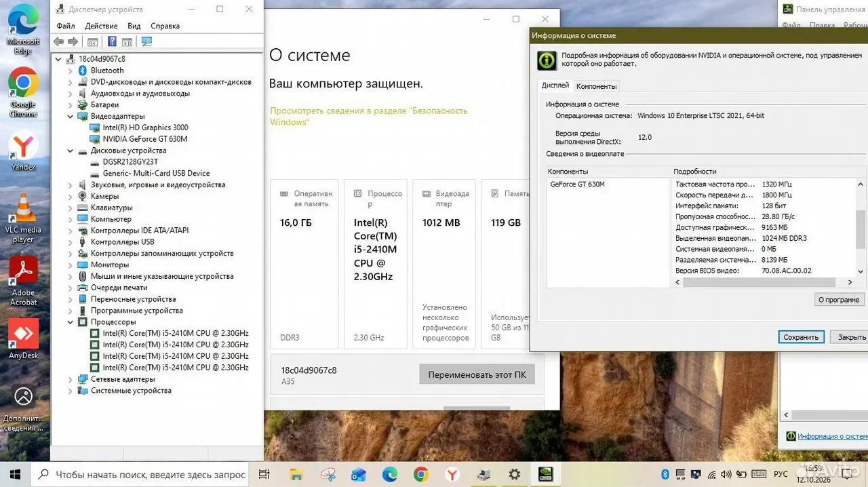Open Yandex browser from the taskbar
The width and height of the screenshot is (868, 487).
(x=452, y=474)
